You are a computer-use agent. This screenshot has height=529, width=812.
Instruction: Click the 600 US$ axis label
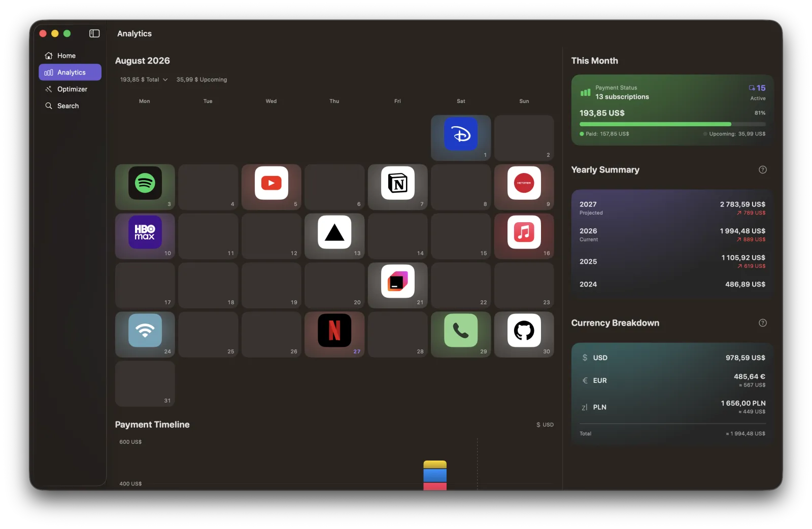pos(130,442)
